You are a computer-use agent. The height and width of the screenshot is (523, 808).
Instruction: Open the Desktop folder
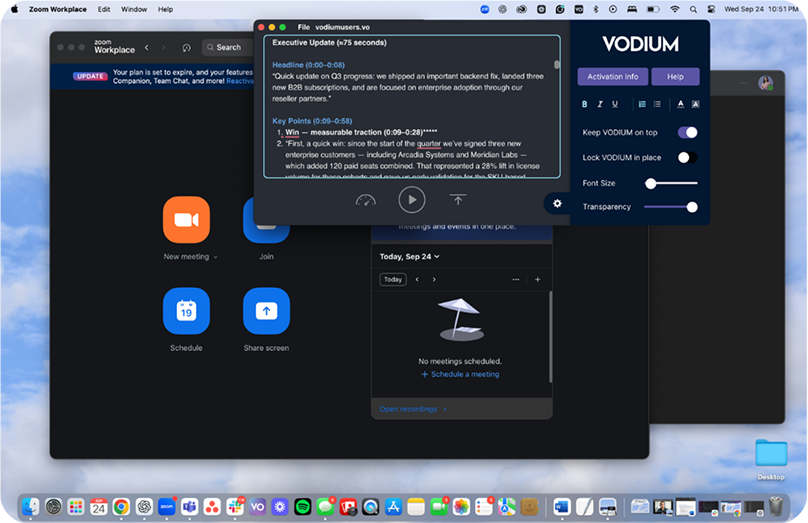pyautogui.click(x=771, y=459)
